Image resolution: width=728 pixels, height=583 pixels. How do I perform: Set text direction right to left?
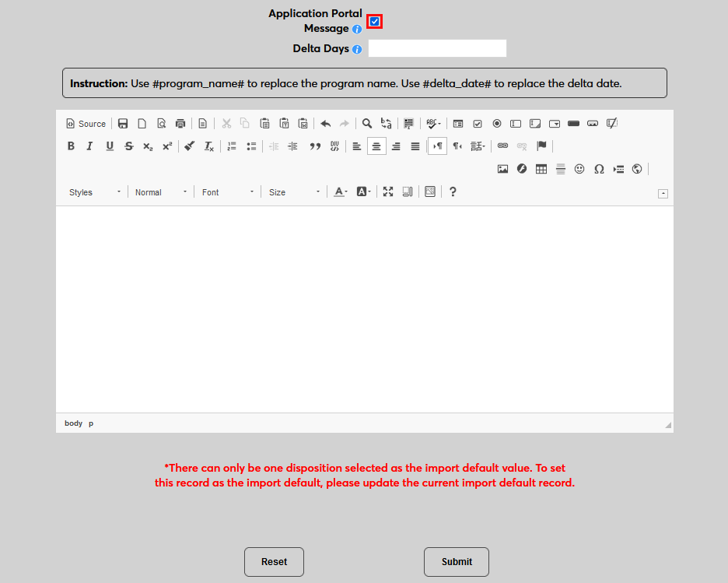tap(457, 146)
